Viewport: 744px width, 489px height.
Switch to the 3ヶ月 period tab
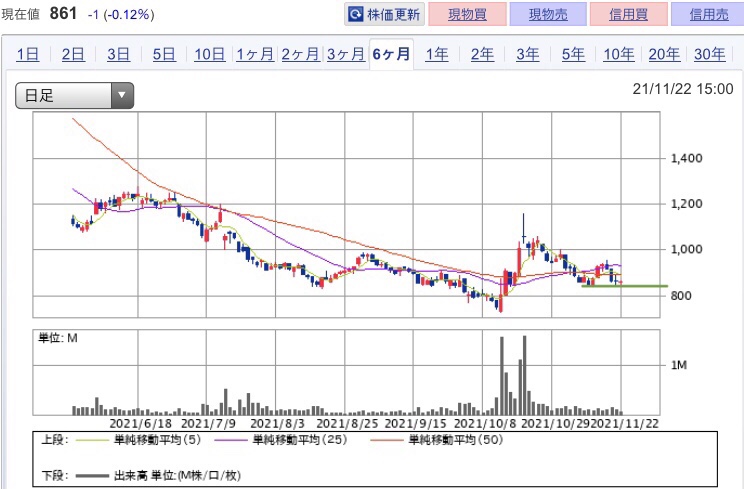tap(346, 55)
